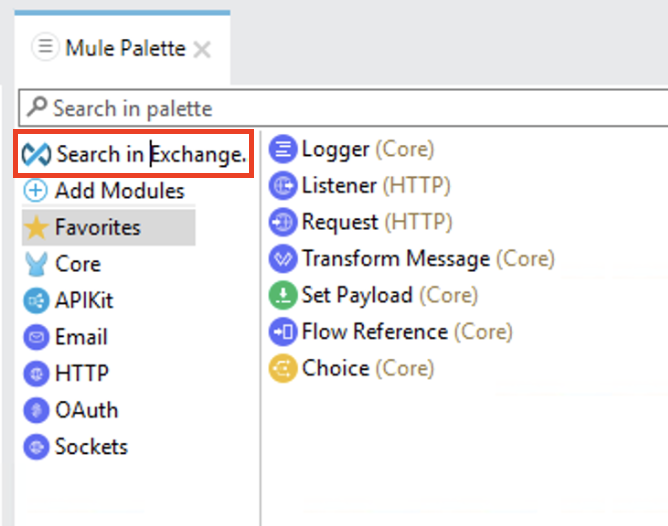Select the Core category
Viewport: 668px width, 526px height.
click(63, 264)
